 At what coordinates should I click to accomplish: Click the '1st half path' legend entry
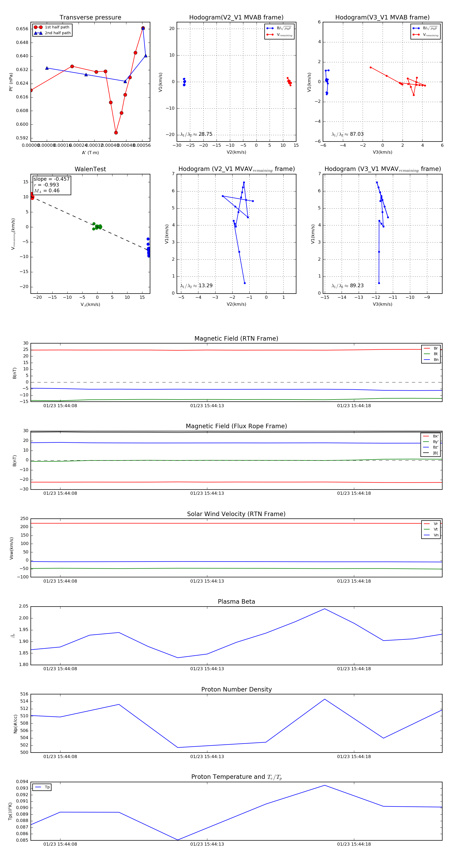tap(52, 27)
